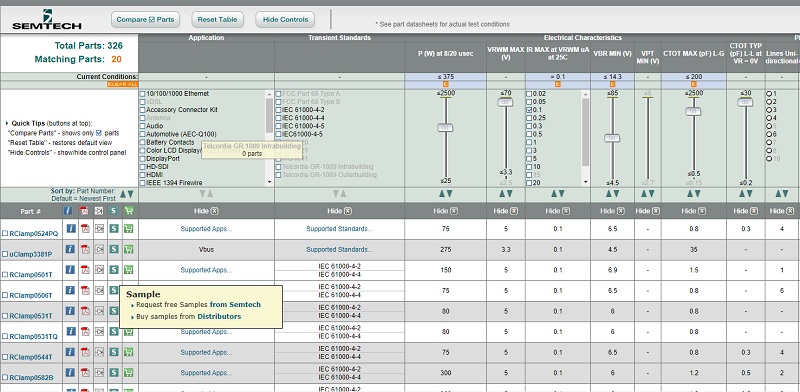
Task: Expand Supported Standards for RClamp0524PQ
Action: tap(339, 229)
